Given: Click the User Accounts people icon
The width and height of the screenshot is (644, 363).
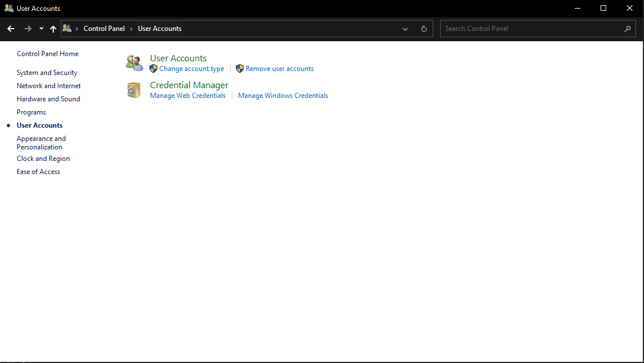Looking at the screenshot, I should click(135, 63).
